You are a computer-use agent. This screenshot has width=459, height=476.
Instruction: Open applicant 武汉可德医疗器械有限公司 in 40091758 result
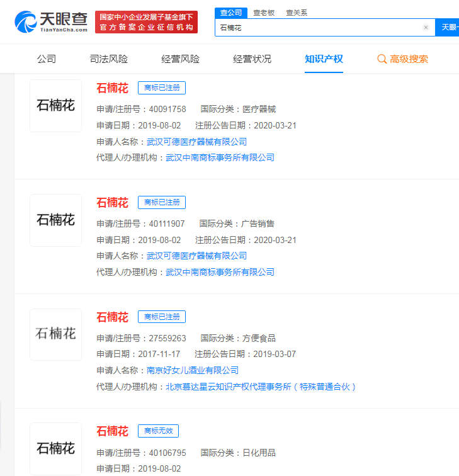pos(196,142)
